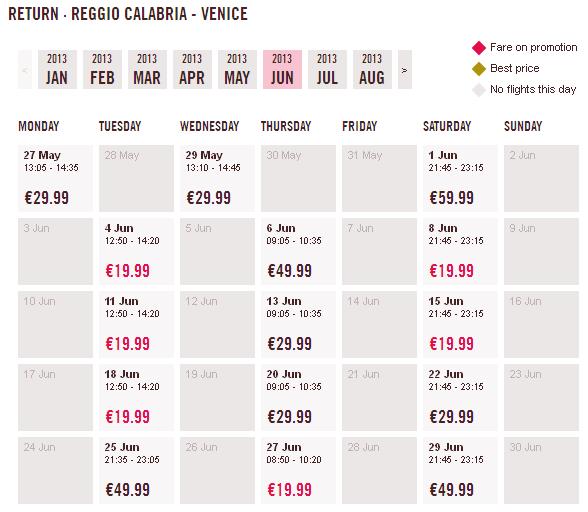Click the red Fare on promotion diamond

point(479,48)
